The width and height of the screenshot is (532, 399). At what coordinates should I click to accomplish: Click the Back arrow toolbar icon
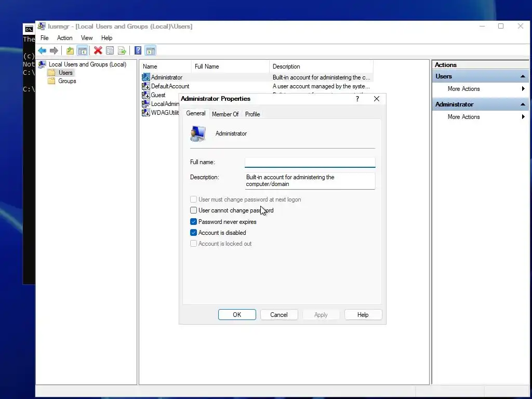pyautogui.click(x=42, y=50)
